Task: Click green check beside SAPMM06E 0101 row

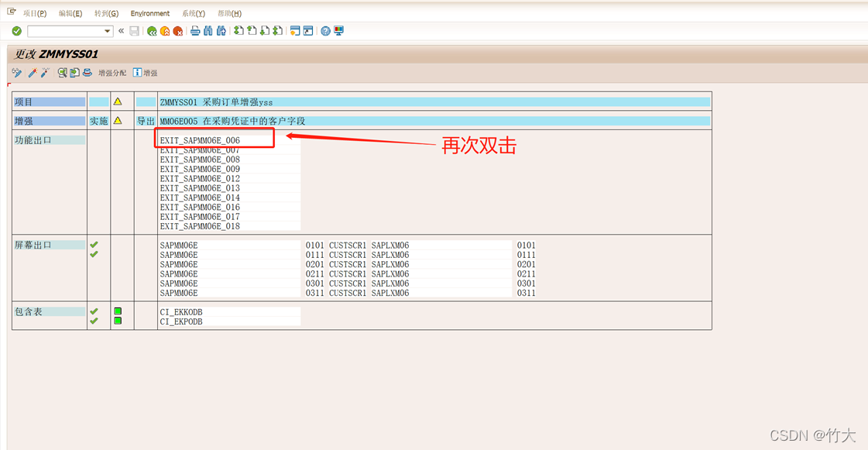Action: tap(94, 245)
